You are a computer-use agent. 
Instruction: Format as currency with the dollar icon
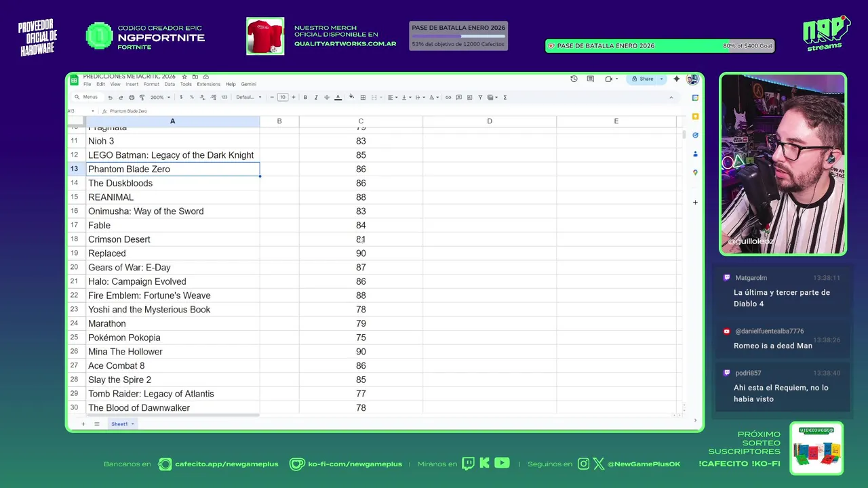(x=181, y=97)
